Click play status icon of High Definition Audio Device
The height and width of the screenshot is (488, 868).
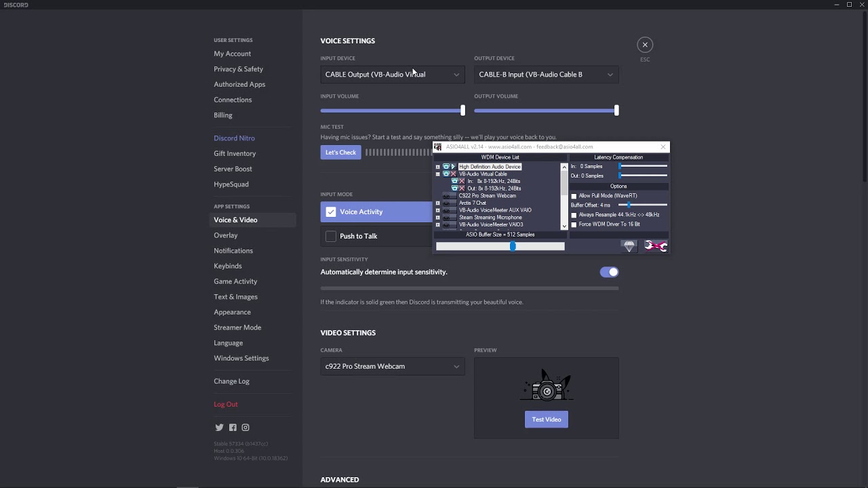click(454, 167)
